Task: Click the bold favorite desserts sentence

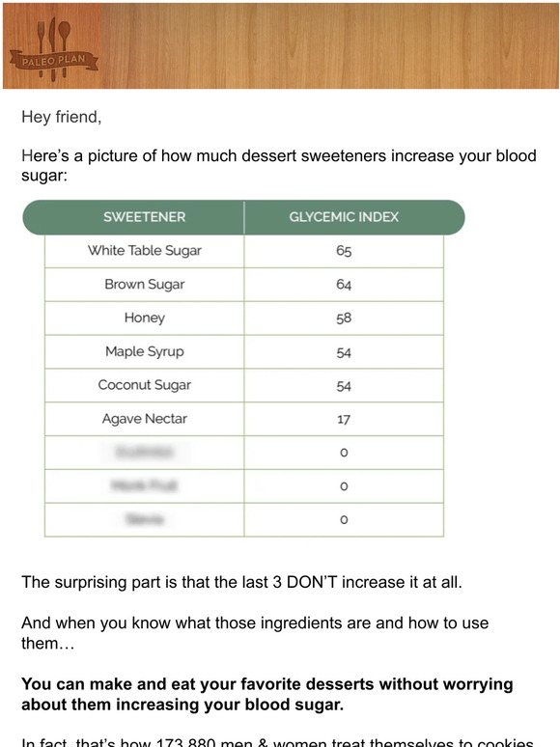Action: [x=266, y=694]
